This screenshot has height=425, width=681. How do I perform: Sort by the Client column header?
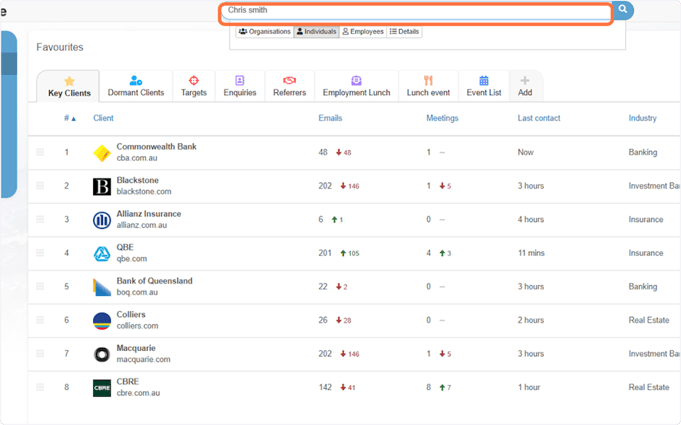pos(103,118)
